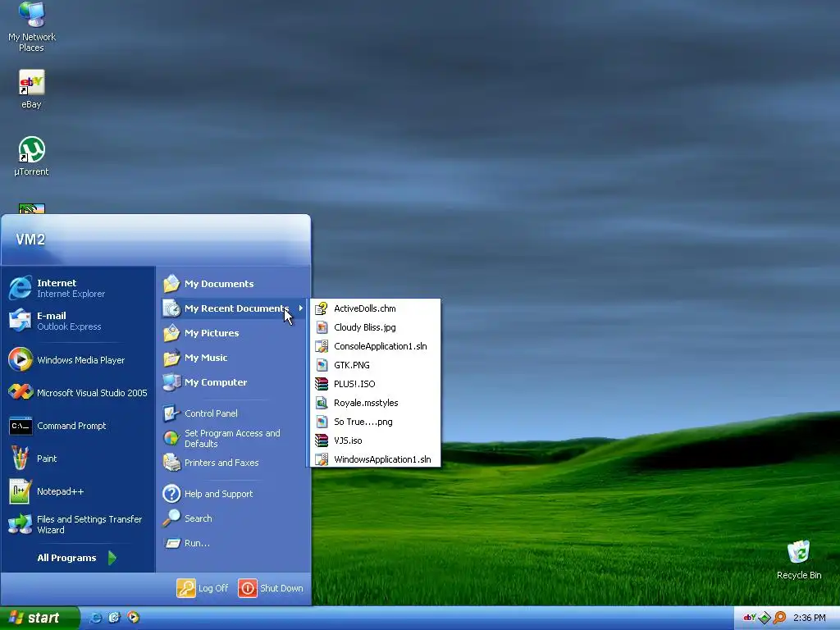Open Cloudy Bliss.jpg recent document
The width and height of the screenshot is (840, 630).
coord(375,327)
